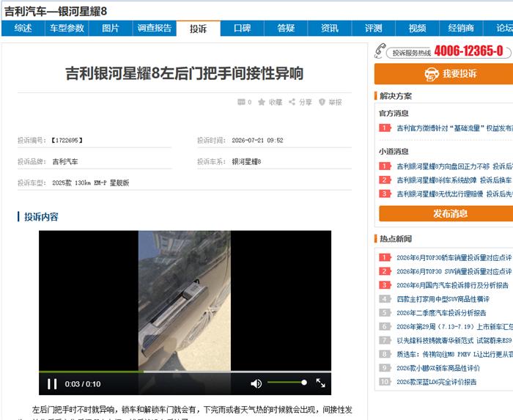Seek on the video progress bar
Image resolution: width=513 pixels, height=420 pixels.
coord(185,372)
